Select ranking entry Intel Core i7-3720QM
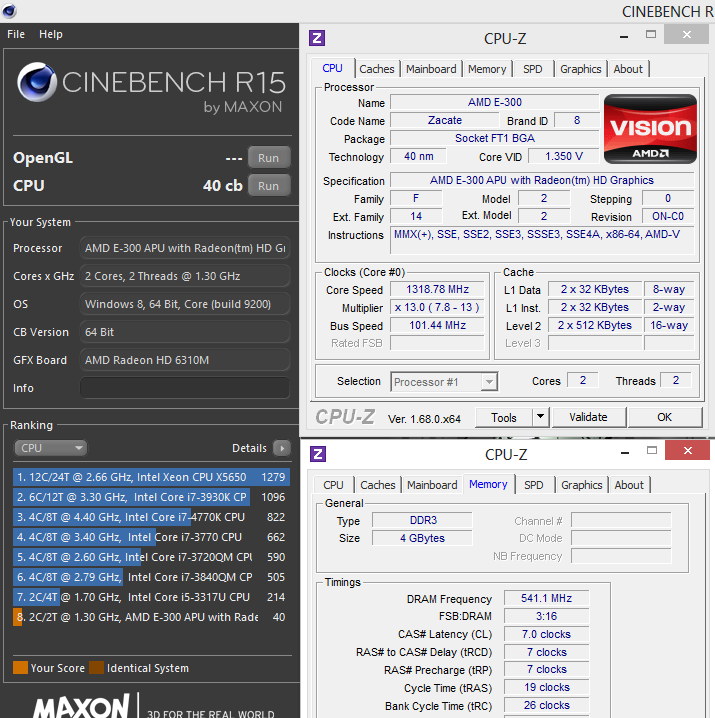715x718 pixels. click(x=151, y=557)
